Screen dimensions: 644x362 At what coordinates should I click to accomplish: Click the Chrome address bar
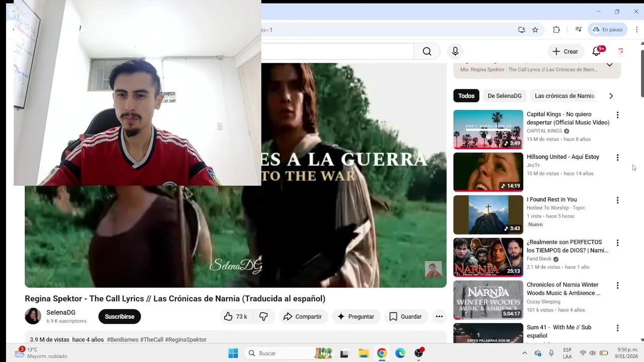pyautogui.click(x=387, y=30)
